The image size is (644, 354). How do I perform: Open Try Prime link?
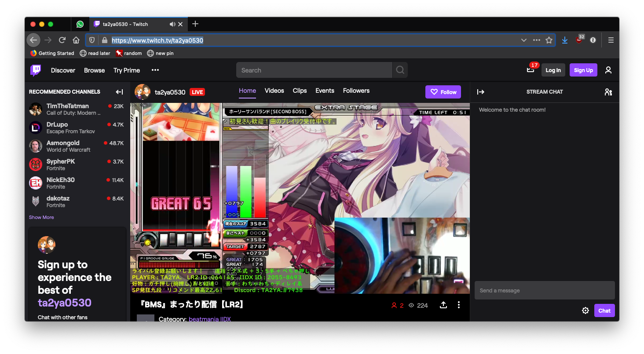pos(127,70)
